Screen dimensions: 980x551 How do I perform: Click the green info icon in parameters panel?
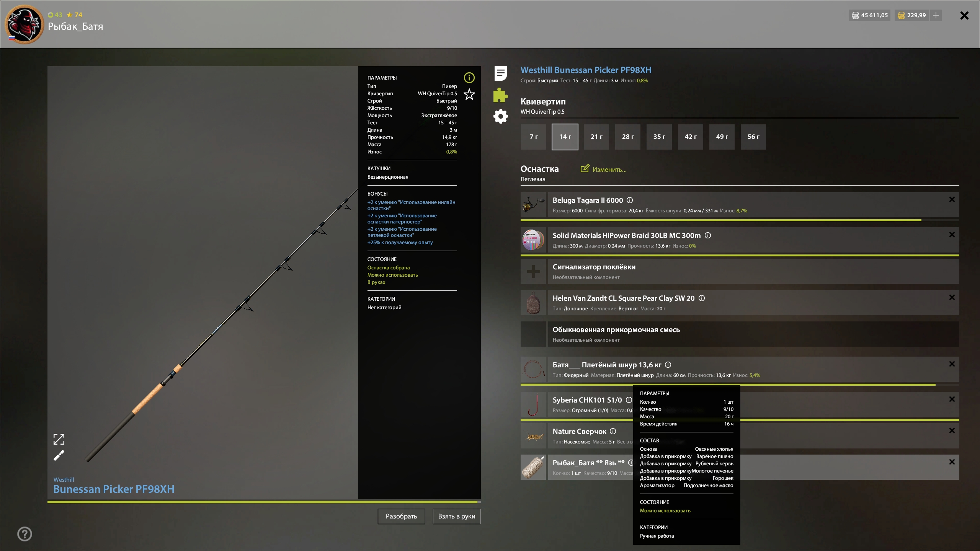pos(469,78)
